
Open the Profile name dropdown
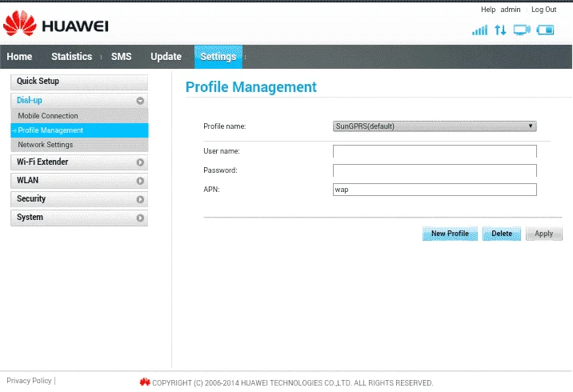click(435, 126)
